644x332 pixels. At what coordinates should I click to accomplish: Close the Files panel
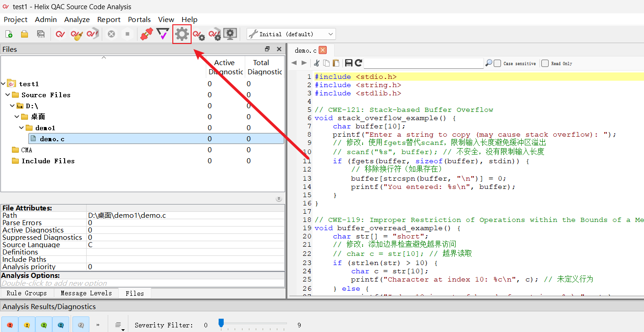[x=279, y=49]
